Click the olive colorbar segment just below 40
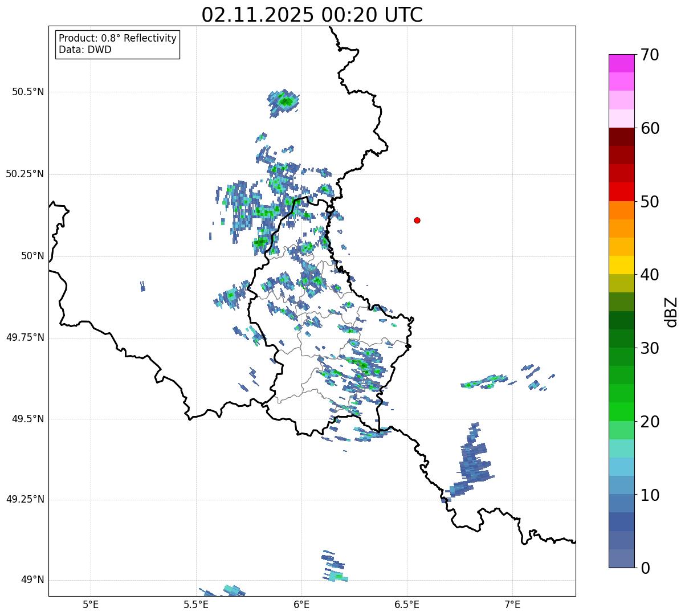 click(x=621, y=284)
